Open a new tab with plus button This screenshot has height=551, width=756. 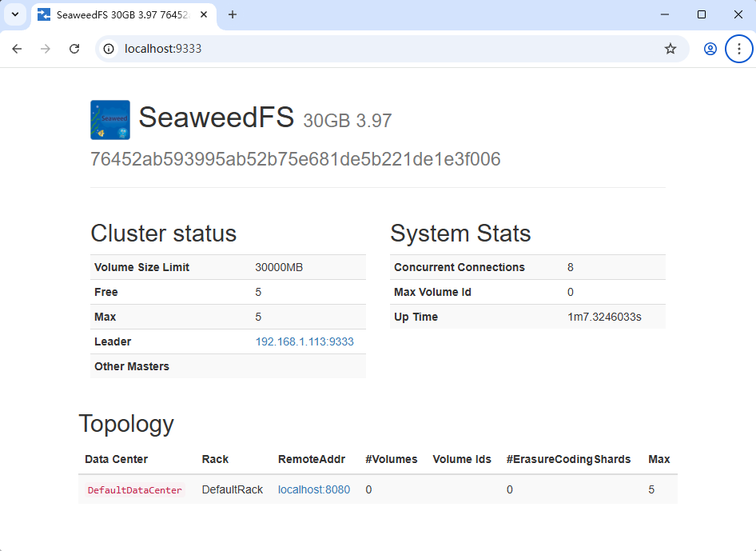[233, 14]
